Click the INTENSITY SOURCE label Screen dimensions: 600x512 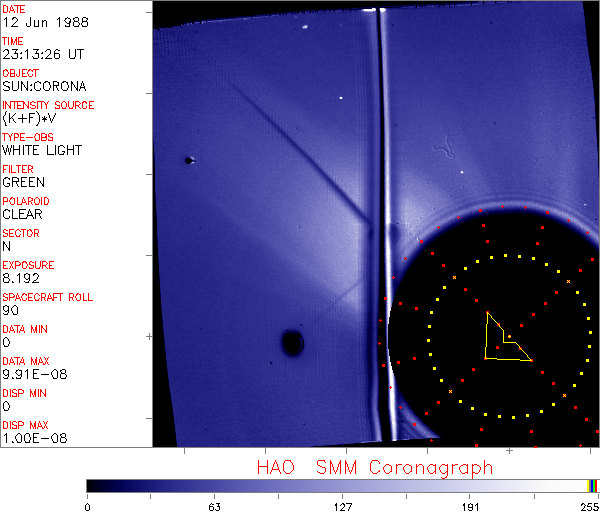point(48,105)
